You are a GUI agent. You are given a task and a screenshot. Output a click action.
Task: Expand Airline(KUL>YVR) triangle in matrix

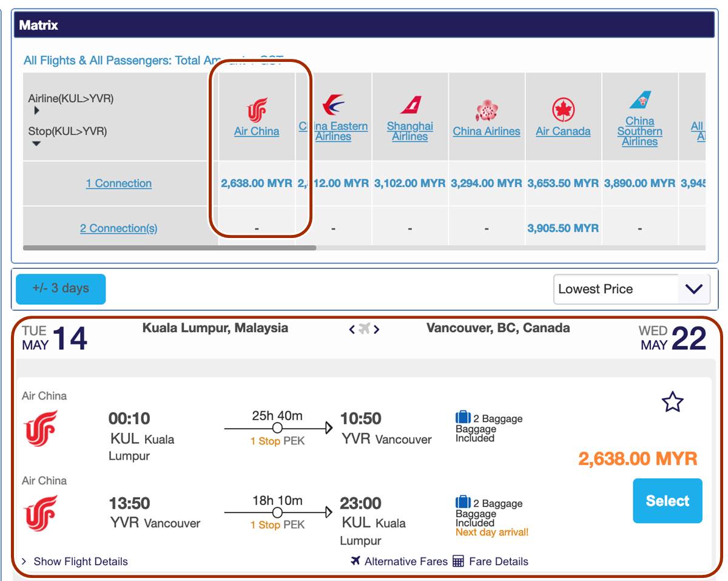click(x=37, y=110)
